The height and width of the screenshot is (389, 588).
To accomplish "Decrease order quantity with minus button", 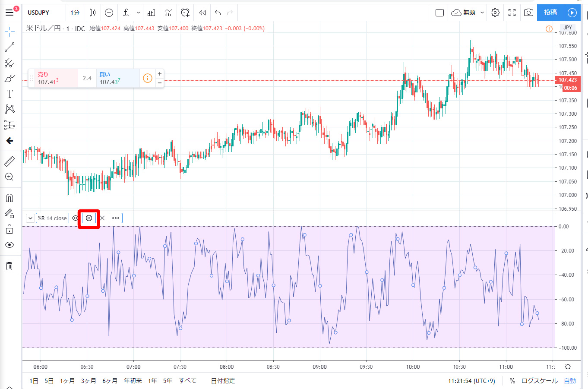I will (x=160, y=83).
